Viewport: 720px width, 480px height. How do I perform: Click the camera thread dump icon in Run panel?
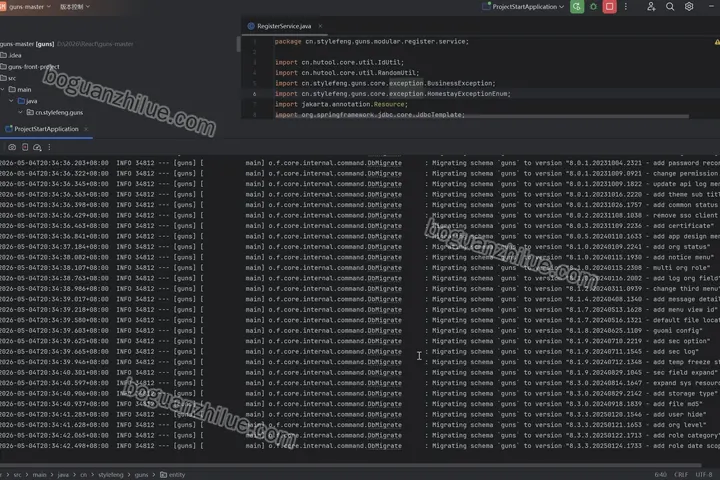click(x=12, y=147)
